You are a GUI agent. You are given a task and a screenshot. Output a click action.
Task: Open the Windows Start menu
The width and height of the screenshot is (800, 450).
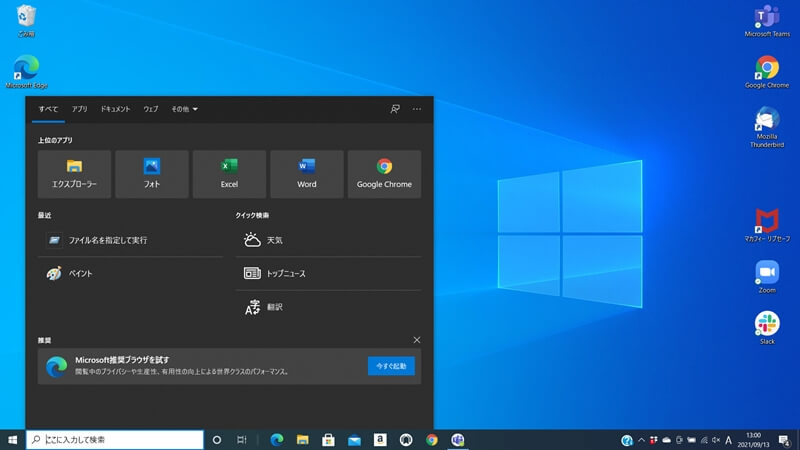pyautogui.click(x=12, y=439)
